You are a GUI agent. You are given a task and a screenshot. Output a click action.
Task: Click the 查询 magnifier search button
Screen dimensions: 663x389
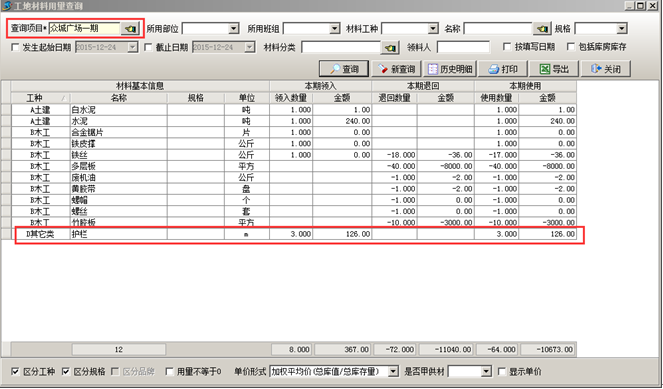(x=344, y=69)
